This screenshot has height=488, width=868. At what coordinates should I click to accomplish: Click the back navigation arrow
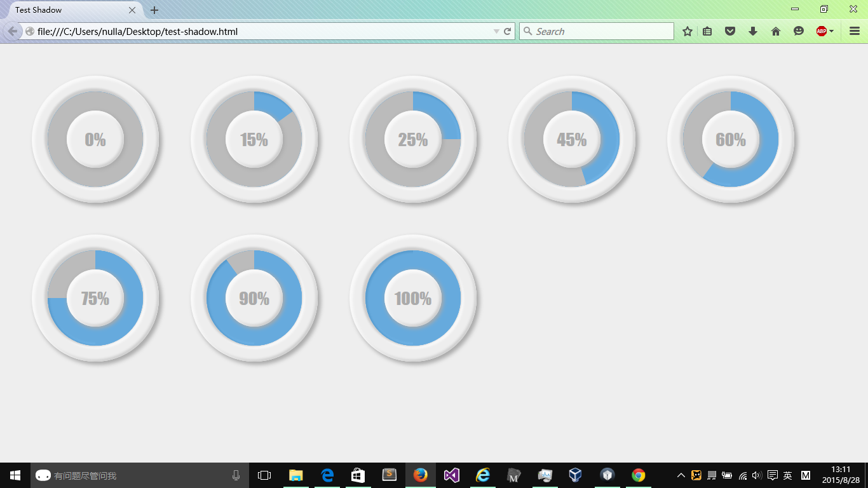[x=13, y=31]
